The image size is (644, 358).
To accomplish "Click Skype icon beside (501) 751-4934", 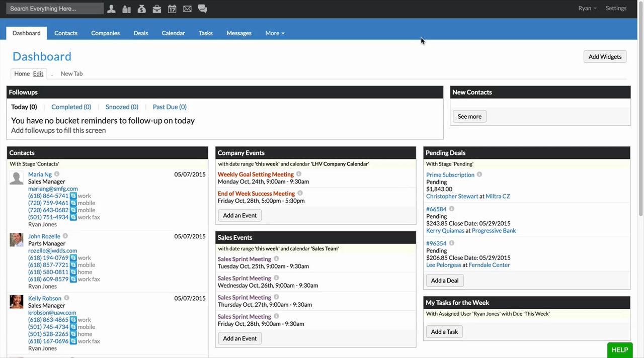I will [x=73, y=217].
